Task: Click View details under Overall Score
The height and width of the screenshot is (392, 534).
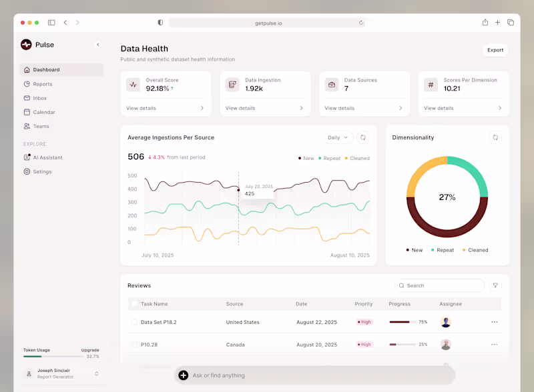Action: pos(141,108)
